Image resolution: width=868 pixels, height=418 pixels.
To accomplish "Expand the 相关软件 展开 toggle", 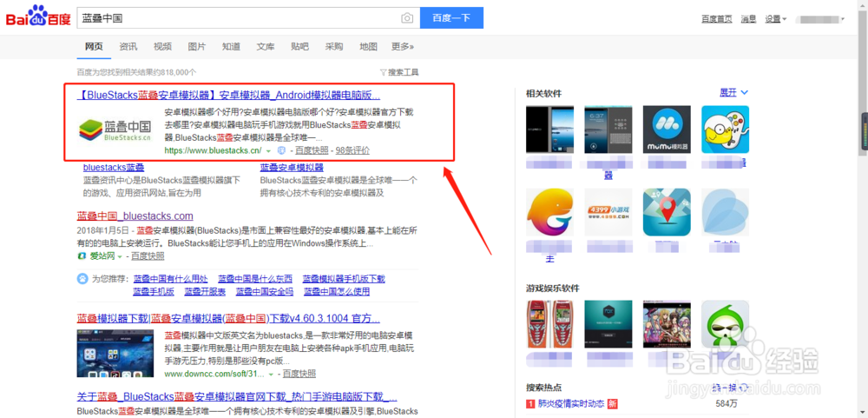I will click(734, 93).
